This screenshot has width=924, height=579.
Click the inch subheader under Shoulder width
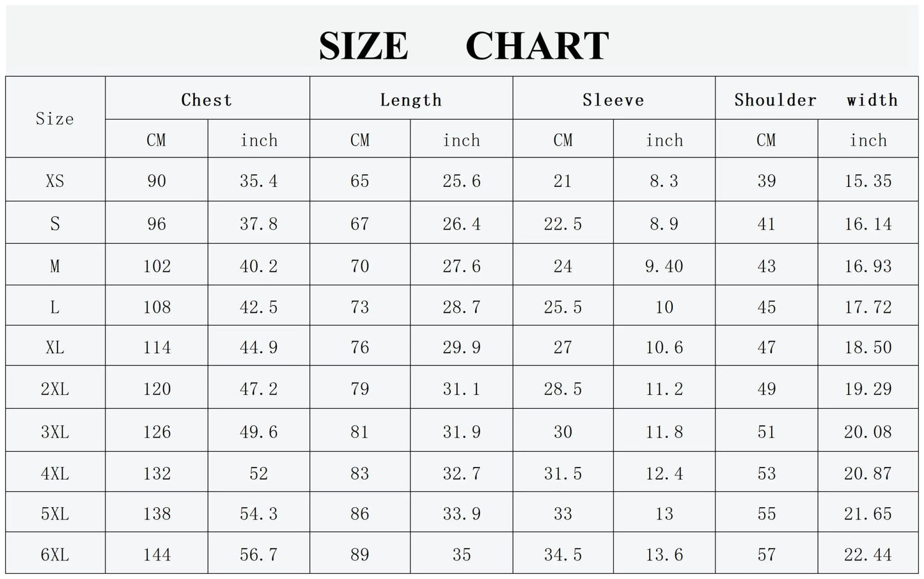(868, 140)
